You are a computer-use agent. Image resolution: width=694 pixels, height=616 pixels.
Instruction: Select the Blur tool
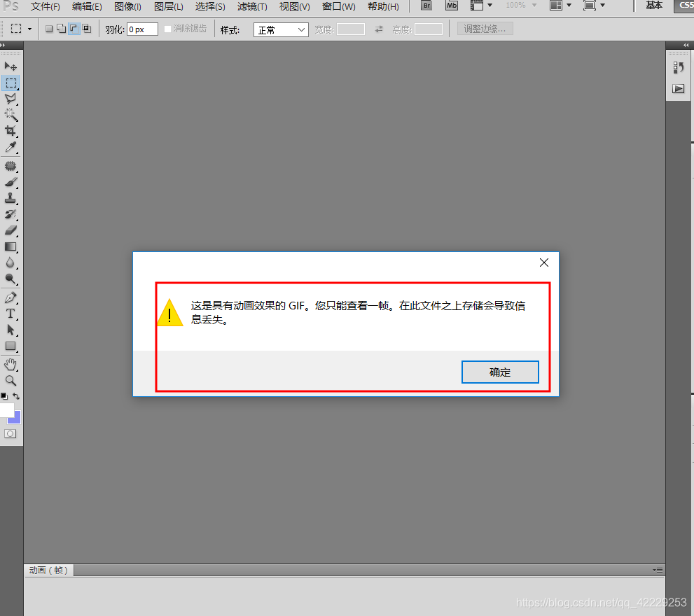[x=11, y=263]
